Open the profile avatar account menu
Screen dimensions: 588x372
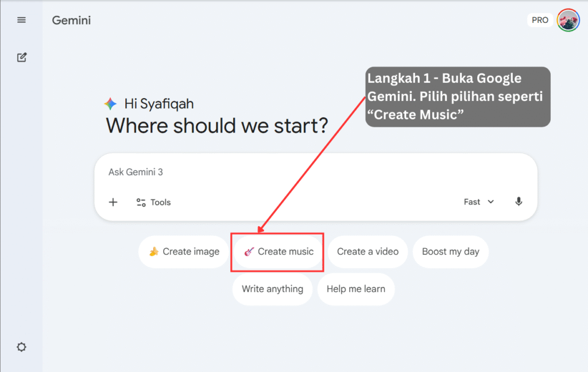pos(568,20)
